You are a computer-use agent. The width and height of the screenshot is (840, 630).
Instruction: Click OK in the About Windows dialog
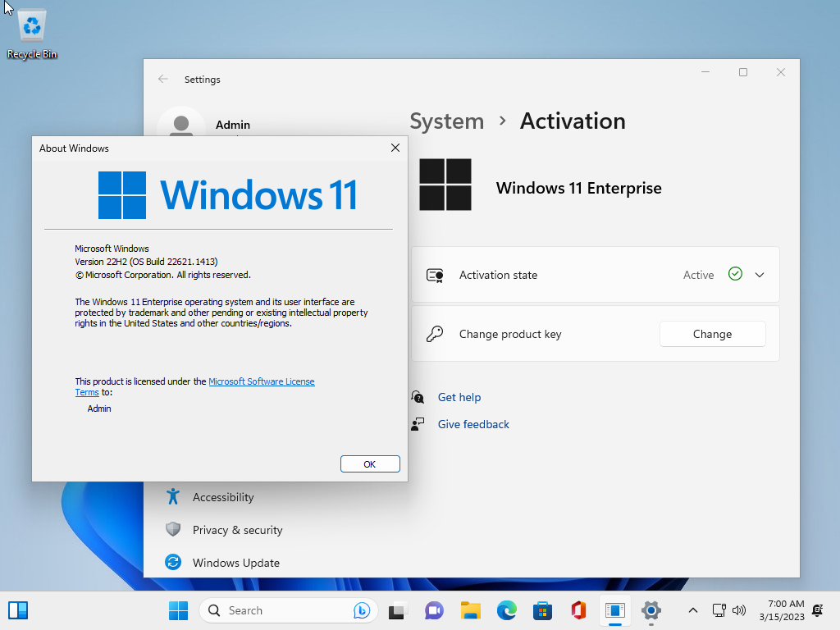(x=370, y=464)
